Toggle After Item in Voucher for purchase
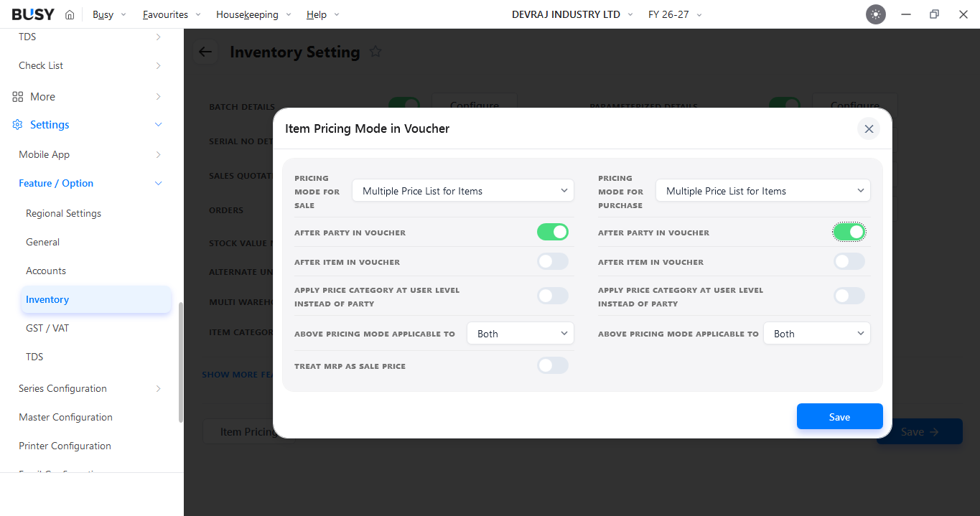 click(849, 261)
